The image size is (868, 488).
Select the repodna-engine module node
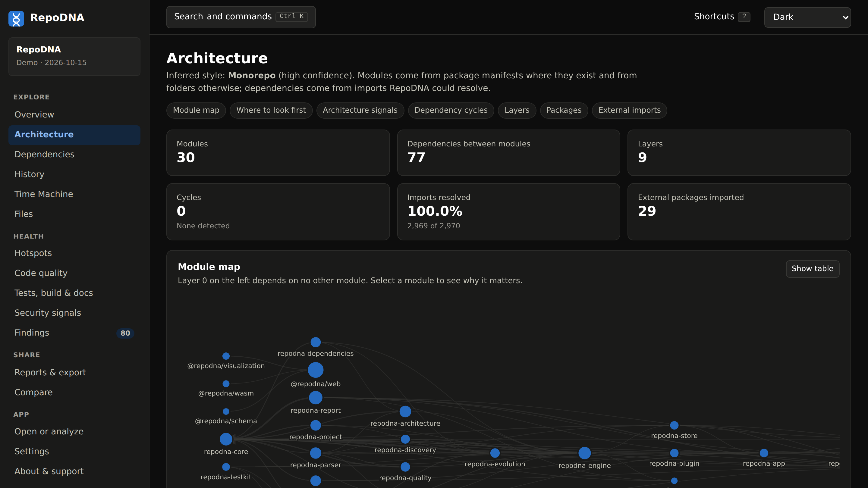(585, 453)
